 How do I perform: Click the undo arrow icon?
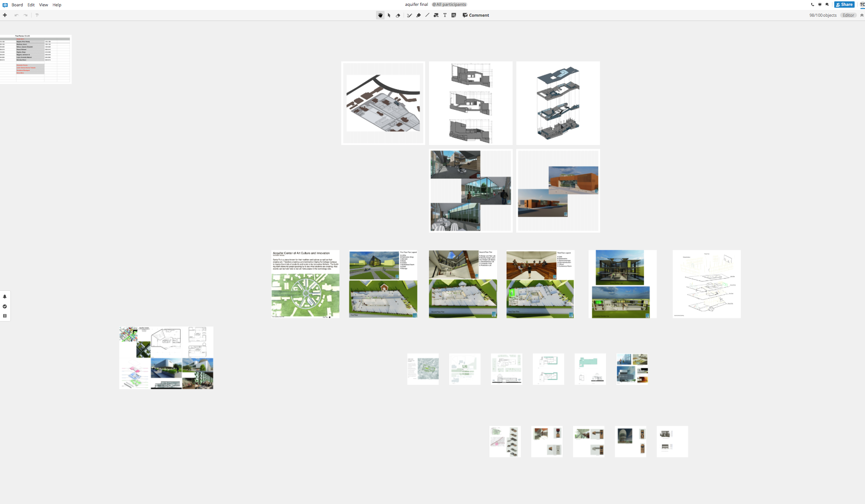pos(16,15)
